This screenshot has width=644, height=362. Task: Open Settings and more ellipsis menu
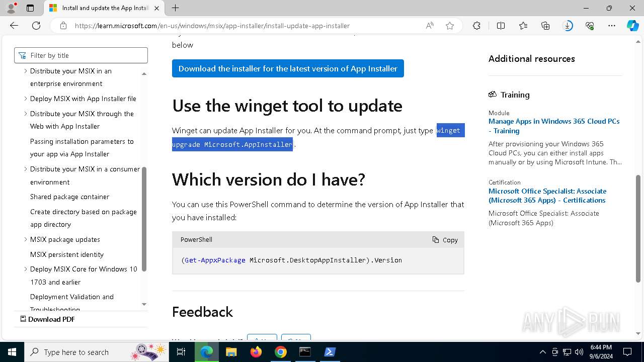[x=612, y=26]
